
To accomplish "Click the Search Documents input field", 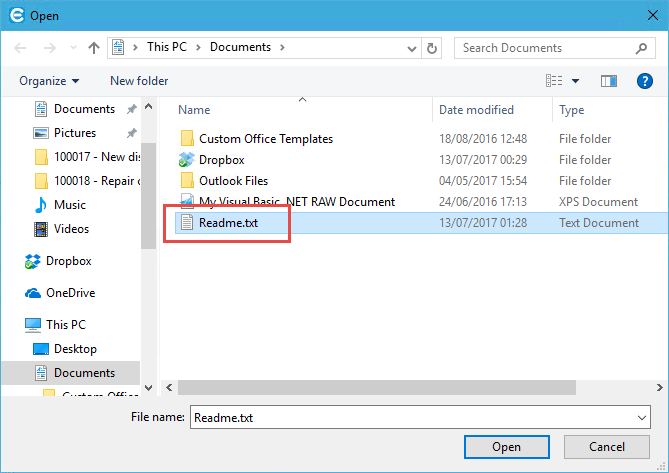I will click(545, 48).
